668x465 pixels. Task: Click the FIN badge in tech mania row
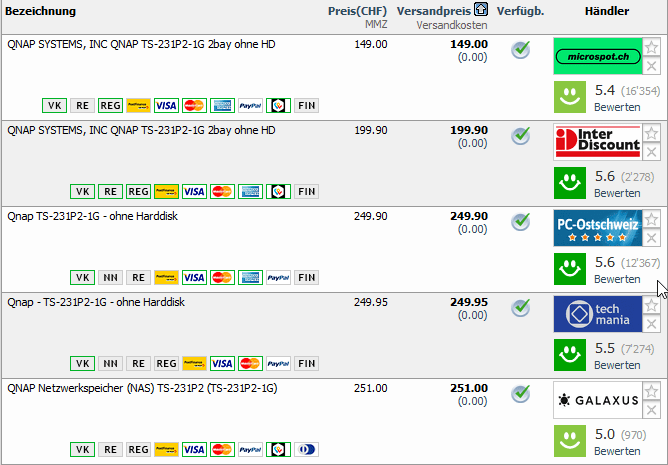[x=306, y=363]
